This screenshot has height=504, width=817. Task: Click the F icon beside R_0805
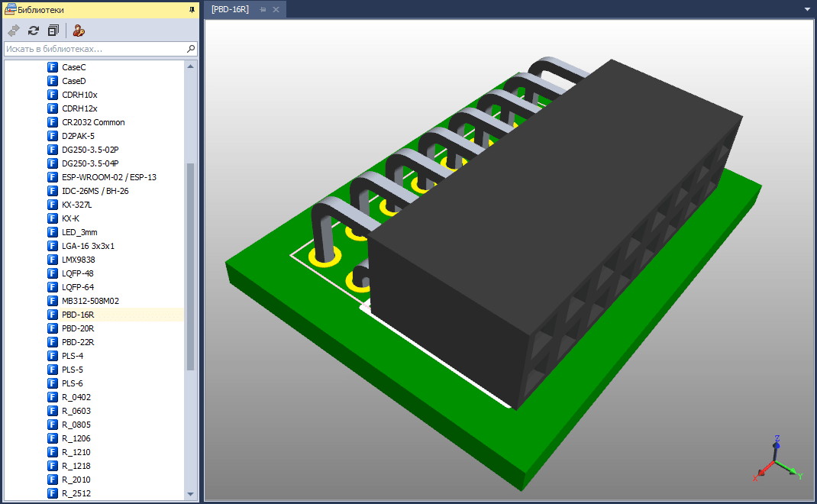click(x=52, y=425)
